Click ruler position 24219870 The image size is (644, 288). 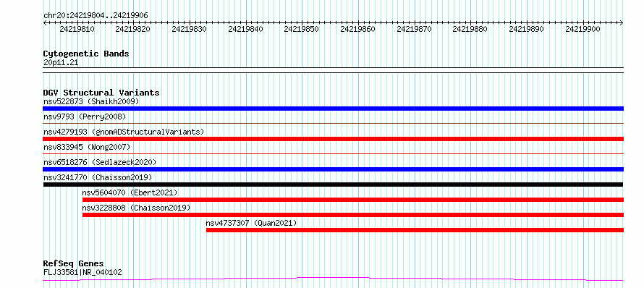414,29
